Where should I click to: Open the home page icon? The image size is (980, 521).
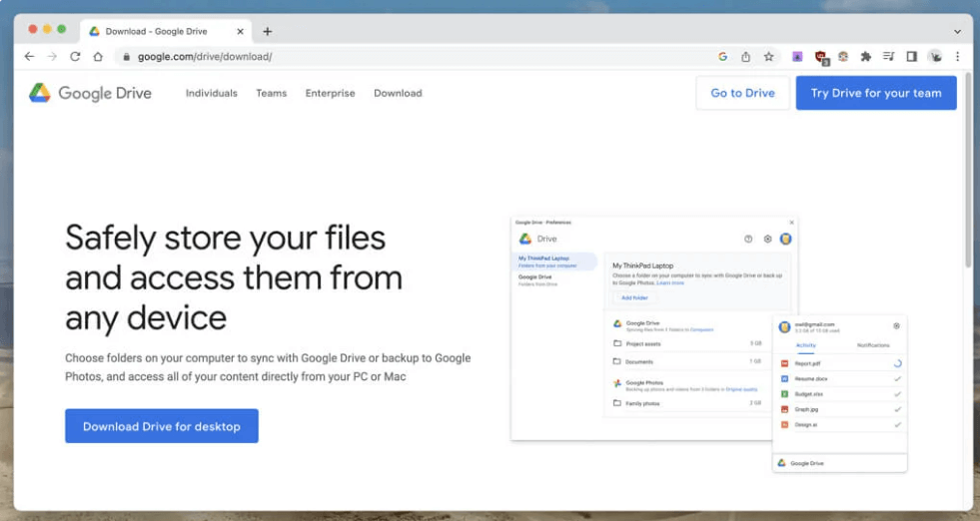(98, 56)
